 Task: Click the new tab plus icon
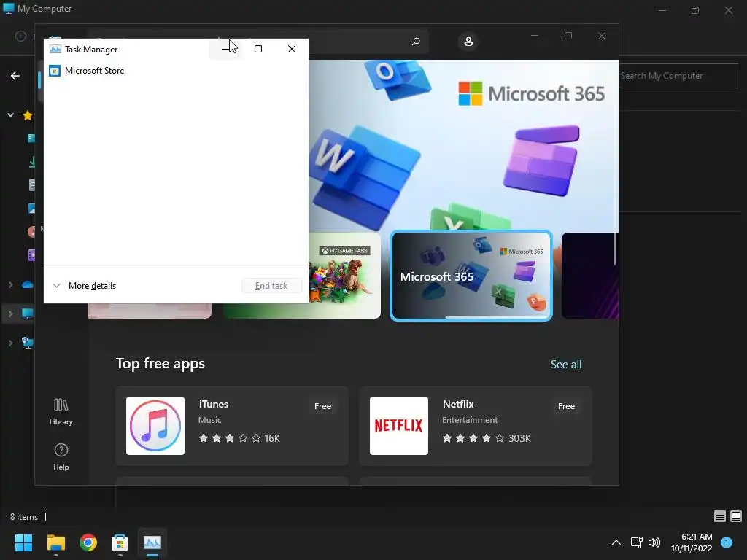(x=20, y=36)
